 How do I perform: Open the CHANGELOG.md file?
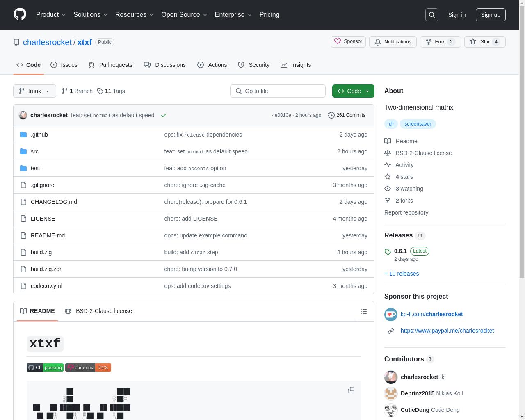click(54, 202)
